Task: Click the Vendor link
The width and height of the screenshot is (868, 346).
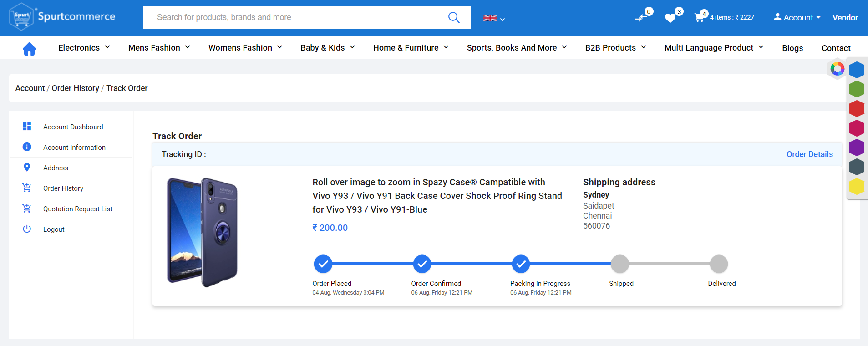Action: pyautogui.click(x=845, y=18)
